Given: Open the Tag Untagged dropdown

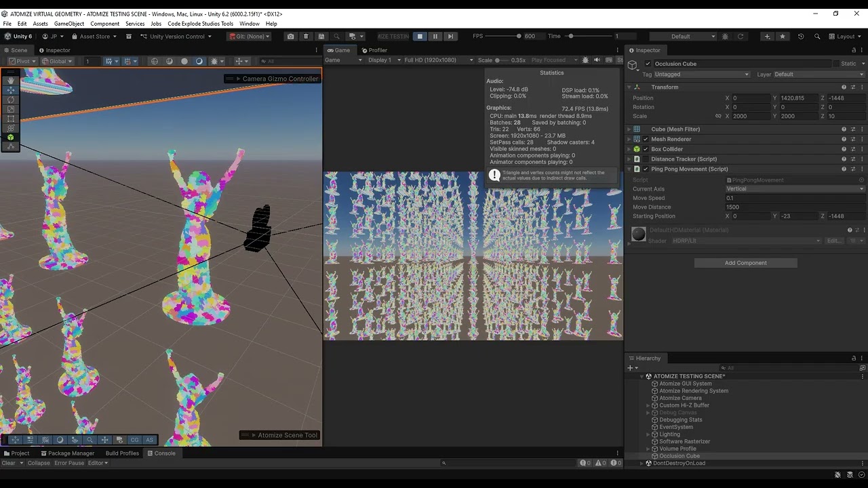Looking at the screenshot, I should click(x=701, y=75).
